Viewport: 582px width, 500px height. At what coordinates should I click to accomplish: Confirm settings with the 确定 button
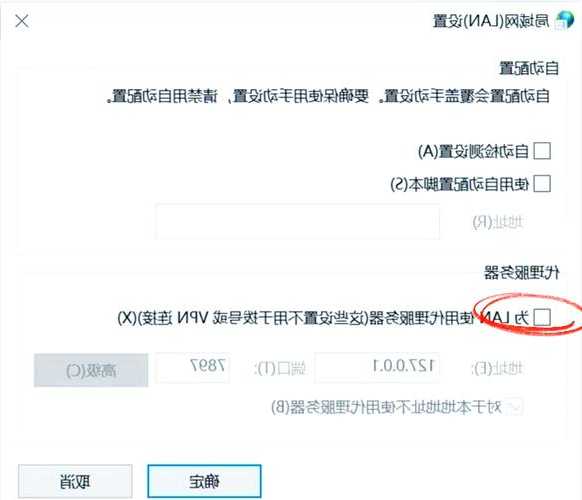(x=204, y=481)
